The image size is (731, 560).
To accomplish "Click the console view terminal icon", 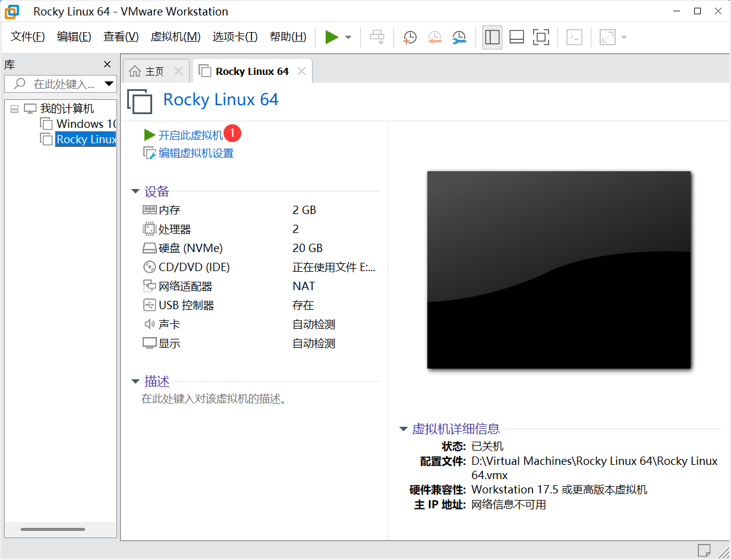I will click(574, 37).
